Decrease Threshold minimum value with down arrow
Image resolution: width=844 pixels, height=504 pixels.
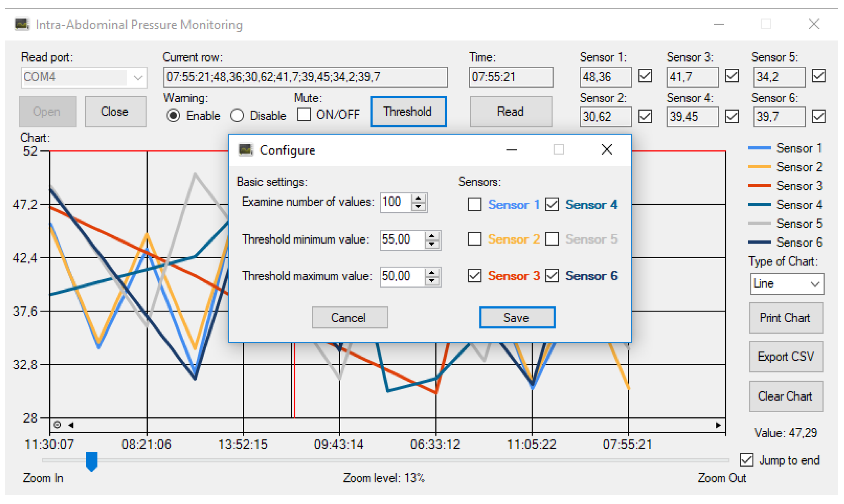pyautogui.click(x=432, y=244)
